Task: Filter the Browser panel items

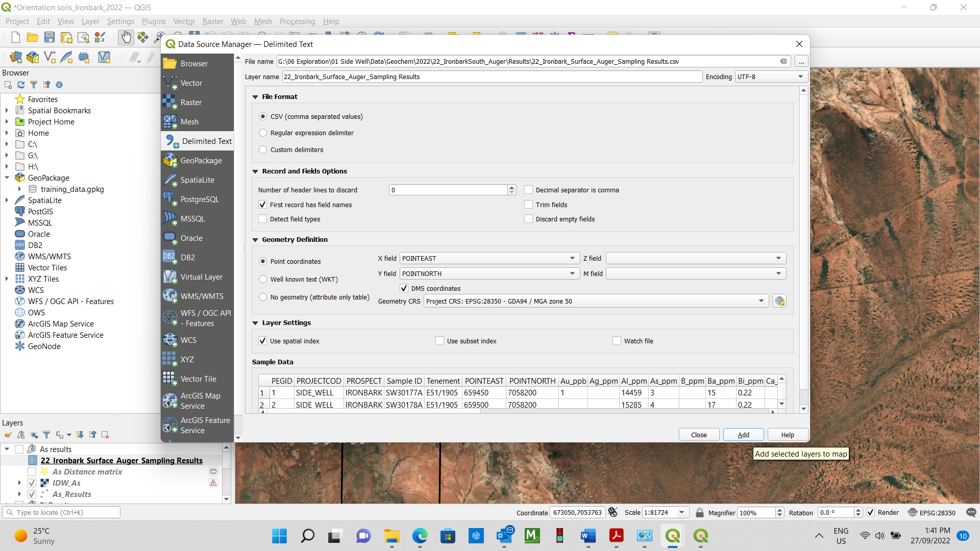Action: (34, 85)
